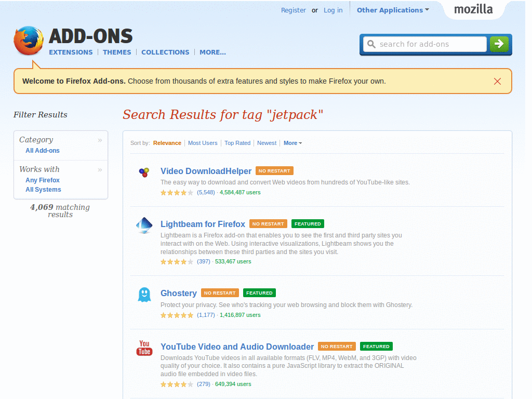Expand the Works with filter section
The image size is (532, 399).
(x=99, y=169)
